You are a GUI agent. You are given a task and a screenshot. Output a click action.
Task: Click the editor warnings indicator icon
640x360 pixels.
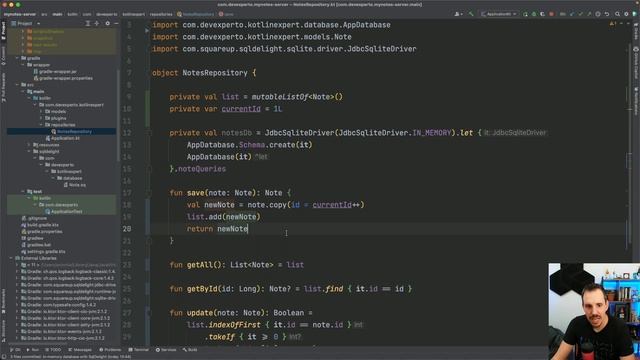[612, 24]
